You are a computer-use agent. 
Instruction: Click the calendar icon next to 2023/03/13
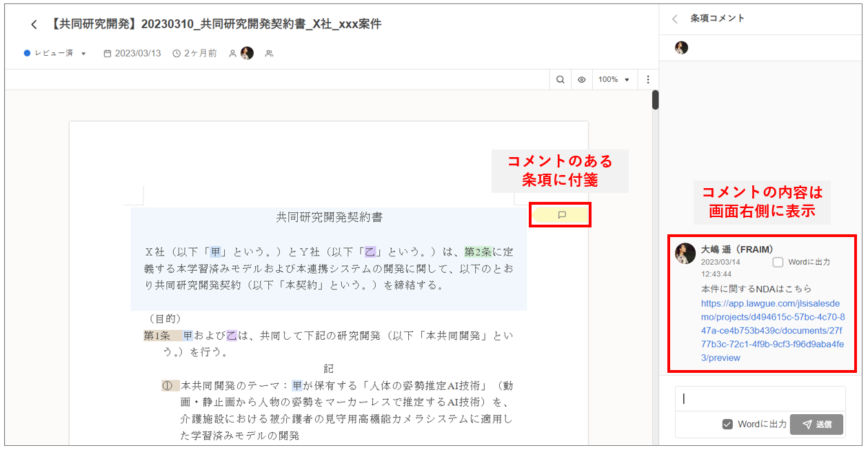(108, 53)
